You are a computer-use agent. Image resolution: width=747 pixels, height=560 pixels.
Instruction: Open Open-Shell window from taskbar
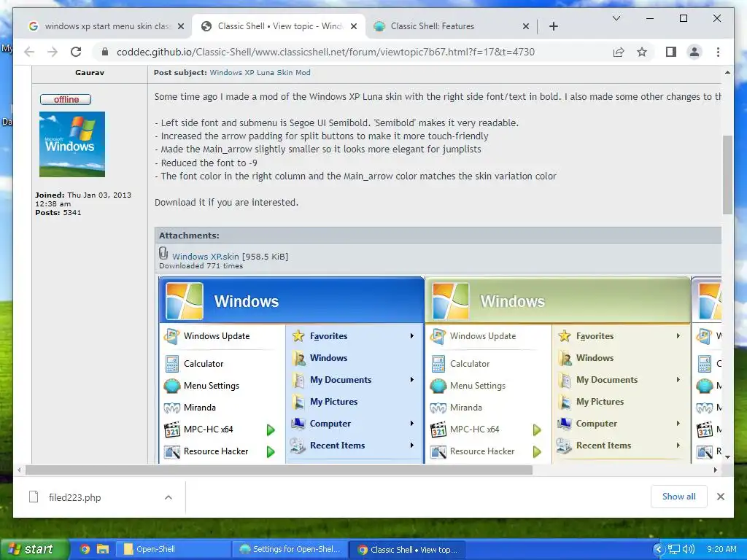[174, 549]
